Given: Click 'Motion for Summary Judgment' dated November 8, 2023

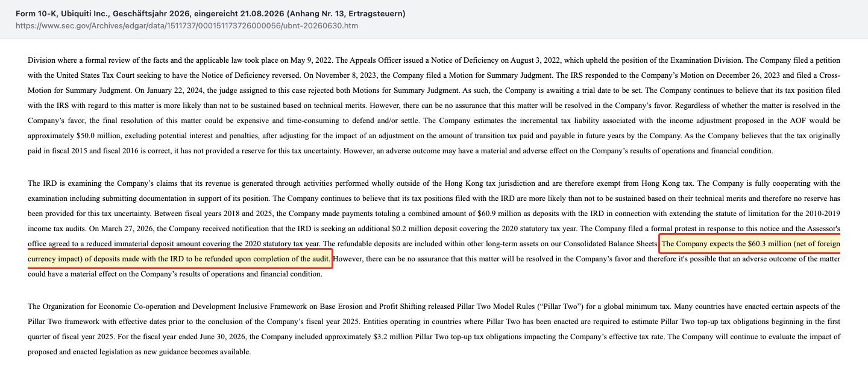Looking at the screenshot, I should 500,75.
